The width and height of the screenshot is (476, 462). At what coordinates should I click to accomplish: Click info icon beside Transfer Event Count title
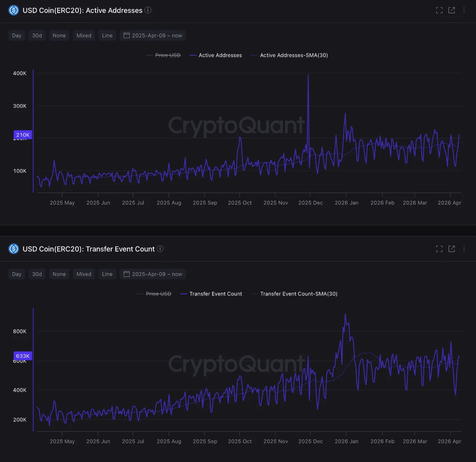160,249
